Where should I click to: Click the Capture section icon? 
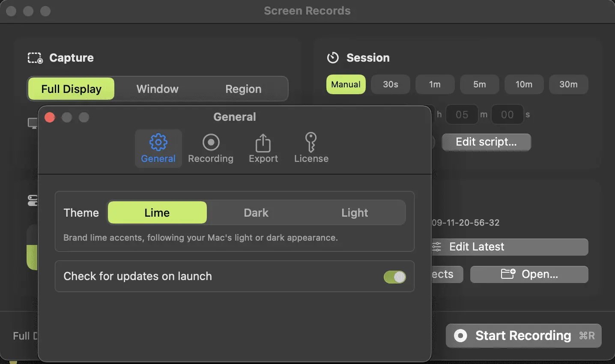tap(35, 58)
